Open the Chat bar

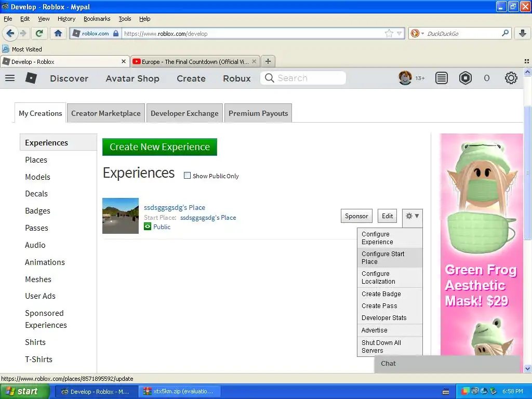[x=447, y=364]
